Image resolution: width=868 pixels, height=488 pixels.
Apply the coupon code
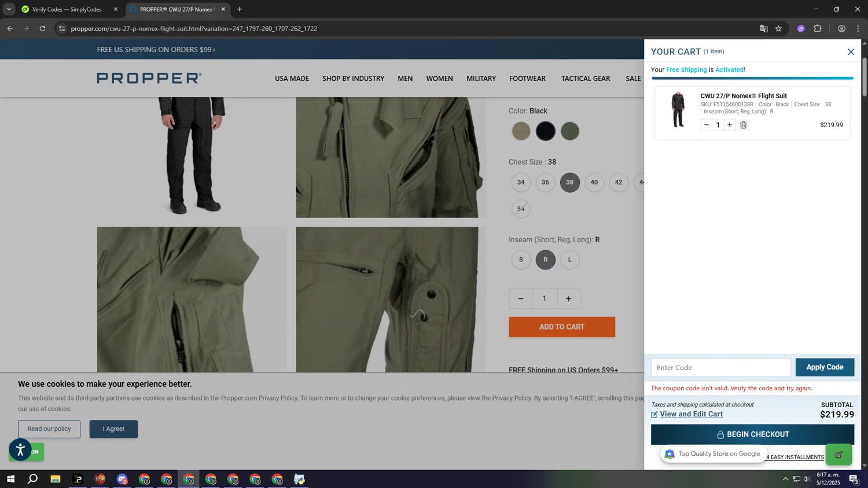point(825,368)
